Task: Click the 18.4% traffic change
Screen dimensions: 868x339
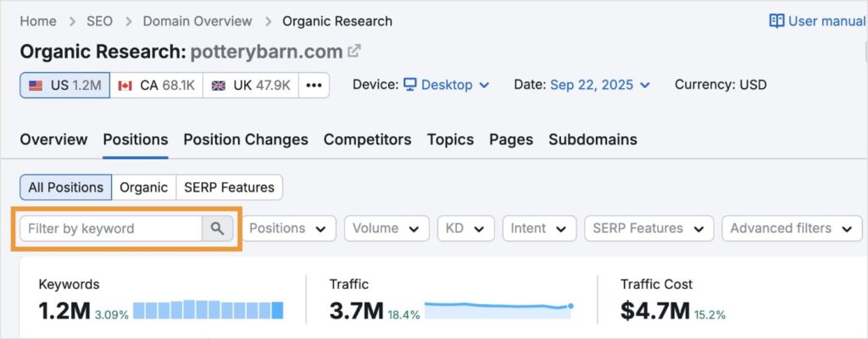Action: pyautogui.click(x=403, y=314)
